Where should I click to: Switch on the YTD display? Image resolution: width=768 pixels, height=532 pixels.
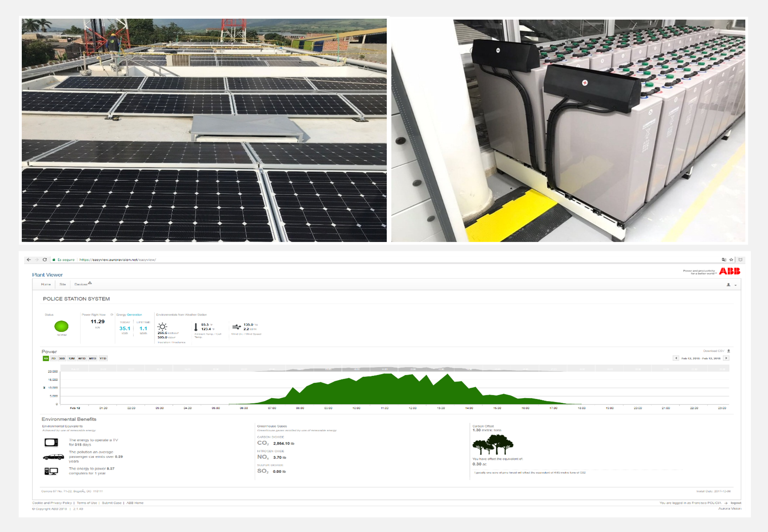103,359
